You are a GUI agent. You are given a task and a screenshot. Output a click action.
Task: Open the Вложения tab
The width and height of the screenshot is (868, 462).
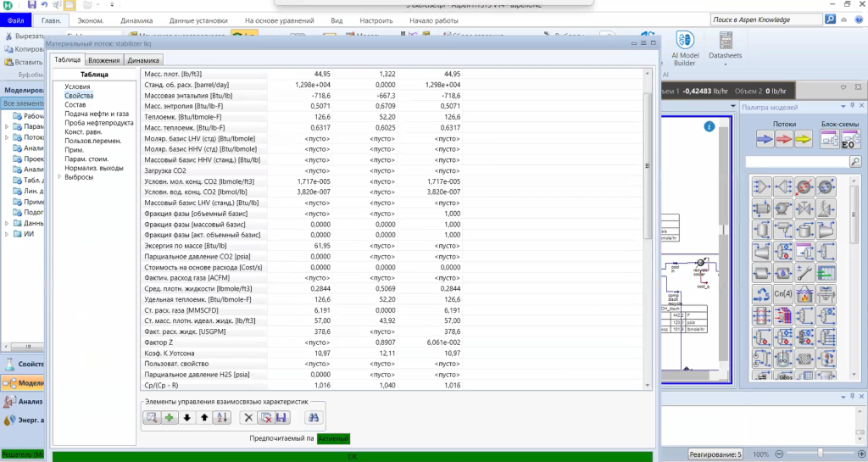click(x=103, y=60)
